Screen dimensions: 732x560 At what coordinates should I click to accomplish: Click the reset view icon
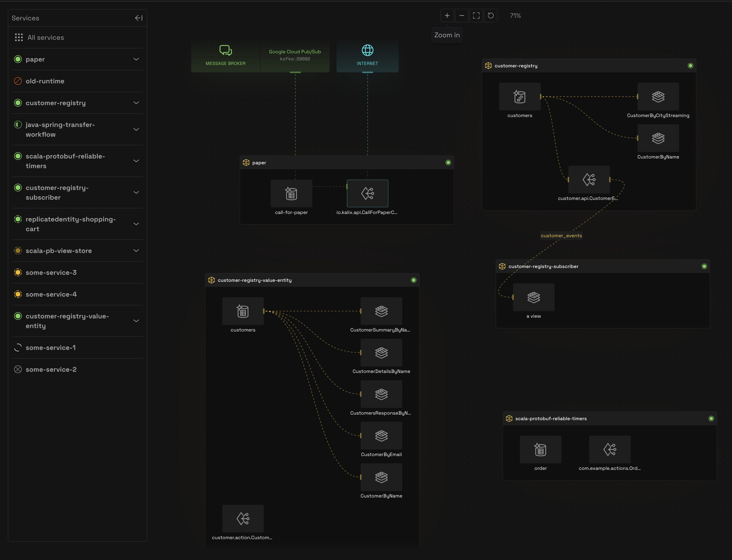click(491, 16)
